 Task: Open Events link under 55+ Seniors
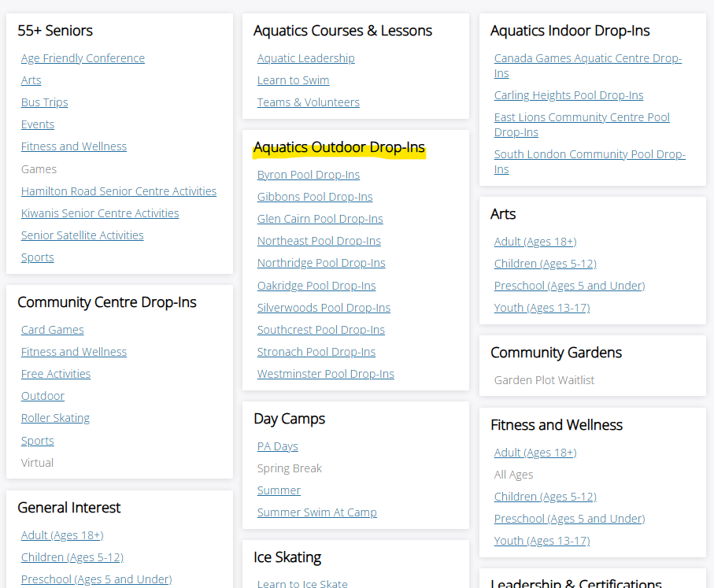pyautogui.click(x=38, y=124)
